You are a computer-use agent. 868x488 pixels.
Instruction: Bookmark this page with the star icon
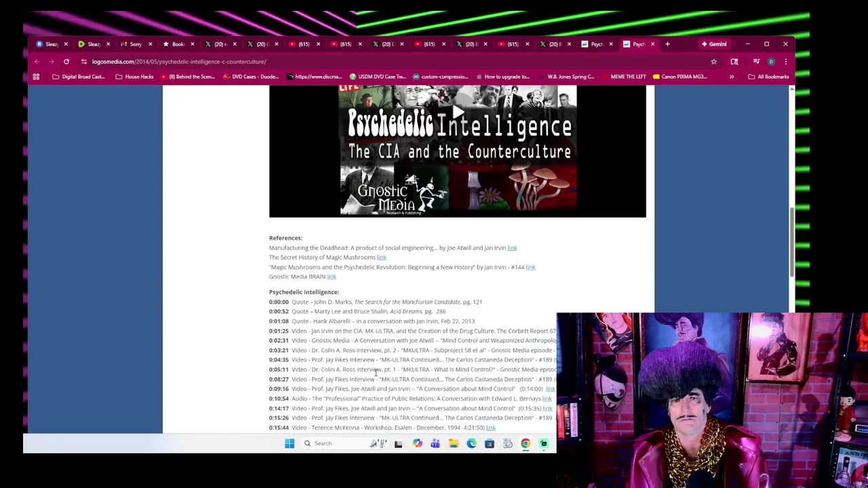[x=713, y=62]
